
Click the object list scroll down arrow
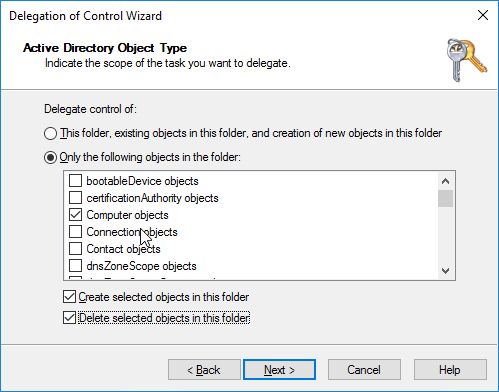pos(445,270)
